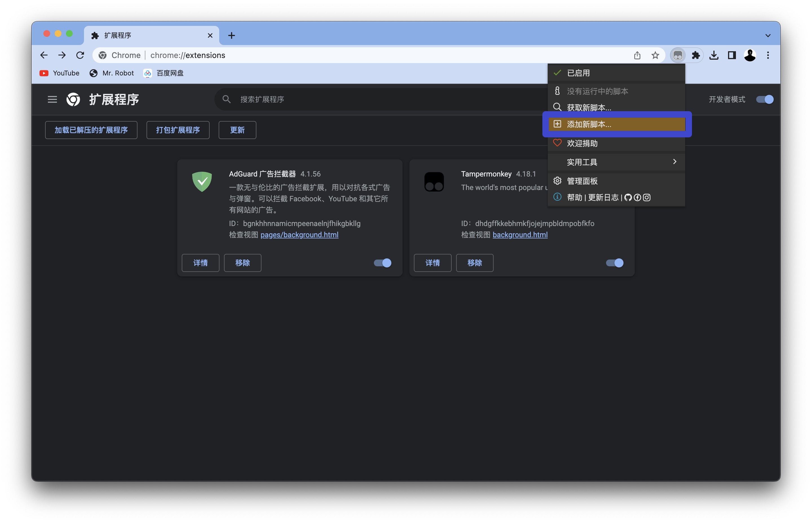Turn off the AdGuard extension toggle
The width and height of the screenshot is (812, 523).
coord(382,263)
